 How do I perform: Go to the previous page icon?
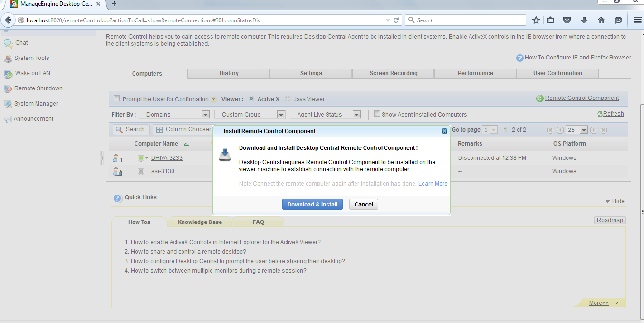560,130
